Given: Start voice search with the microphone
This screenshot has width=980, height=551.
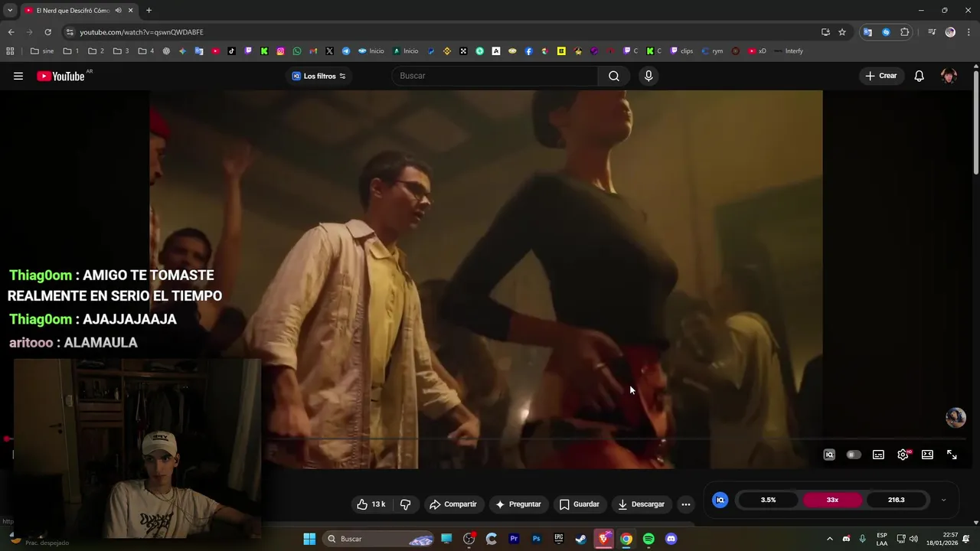Looking at the screenshot, I should click(x=648, y=76).
